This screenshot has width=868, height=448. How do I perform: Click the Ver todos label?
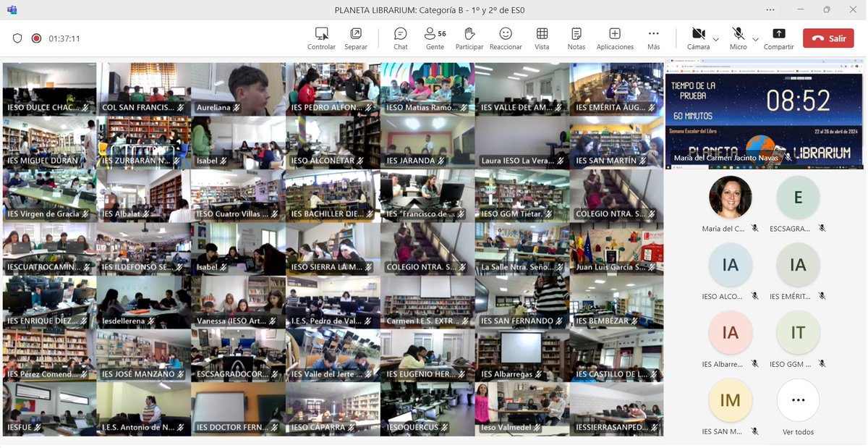[798, 432]
